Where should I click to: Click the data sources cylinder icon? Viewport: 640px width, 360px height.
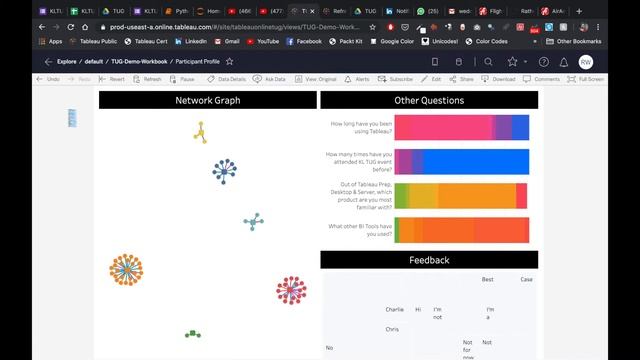pos(459,62)
